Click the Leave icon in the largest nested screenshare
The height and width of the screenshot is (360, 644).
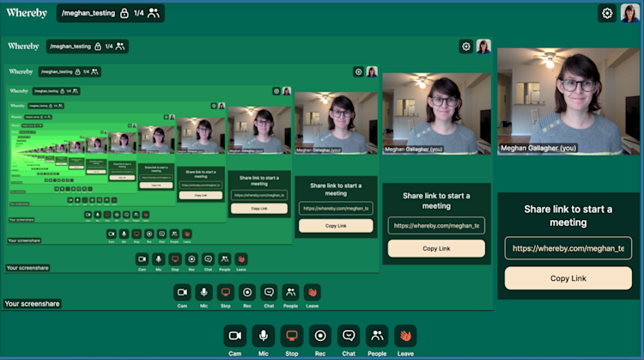[x=313, y=292]
